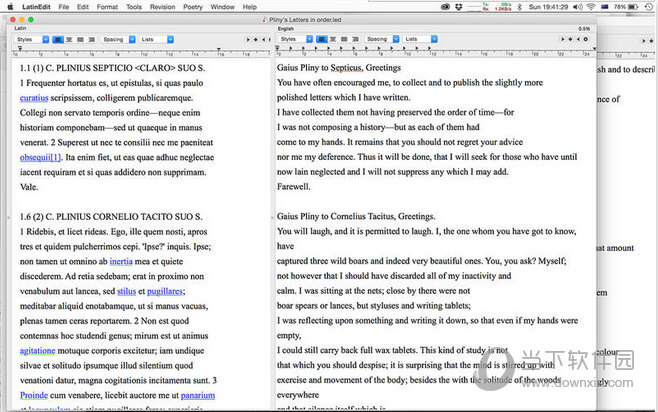This screenshot has height=412, width=658.
Task: Click the Latin ruler margin marker near 16
Action: (x=219, y=50)
